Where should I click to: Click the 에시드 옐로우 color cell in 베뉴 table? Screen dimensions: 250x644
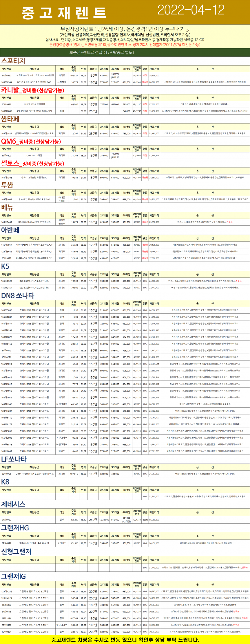pyautogui.click(x=62, y=222)
